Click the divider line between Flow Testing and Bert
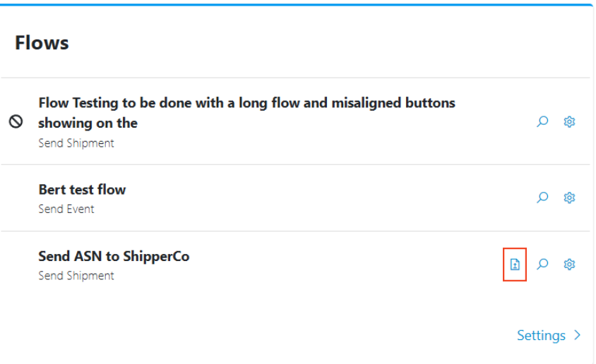The height and width of the screenshot is (364, 596). pos(297,165)
